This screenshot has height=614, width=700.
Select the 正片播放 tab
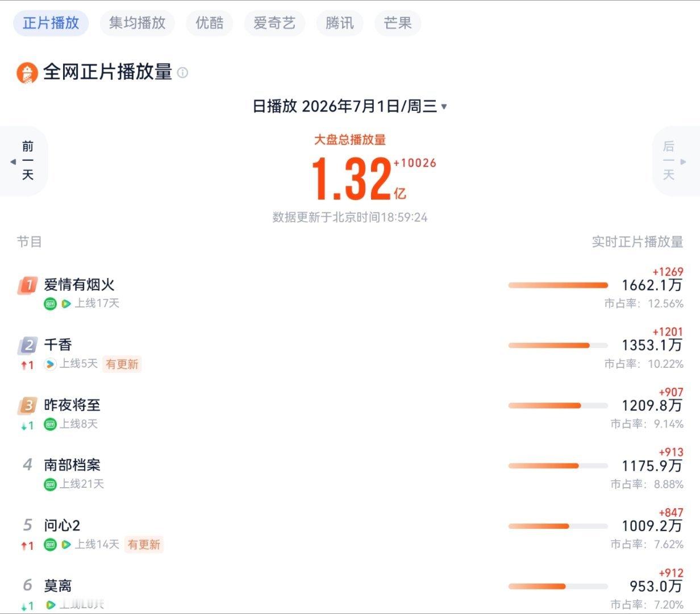(x=51, y=23)
